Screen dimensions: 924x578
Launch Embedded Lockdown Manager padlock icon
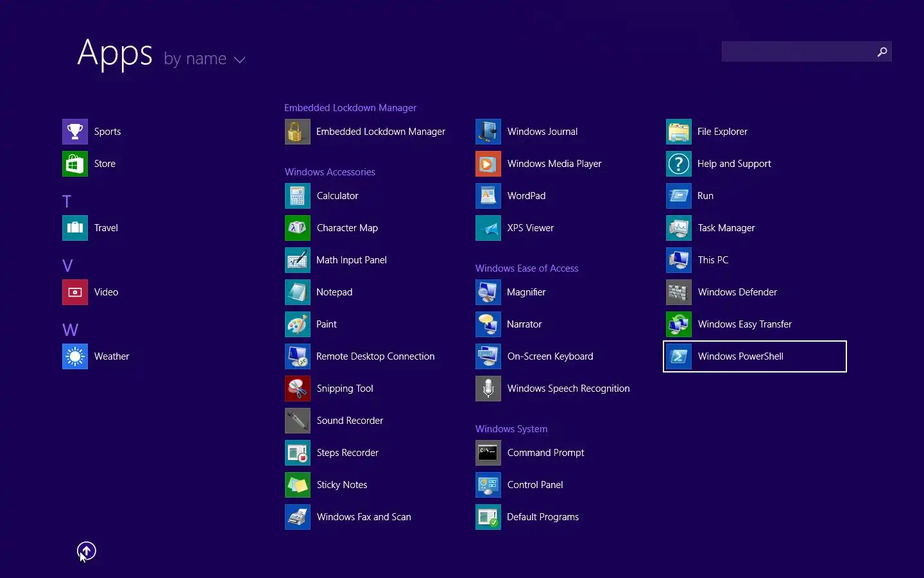point(298,132)
